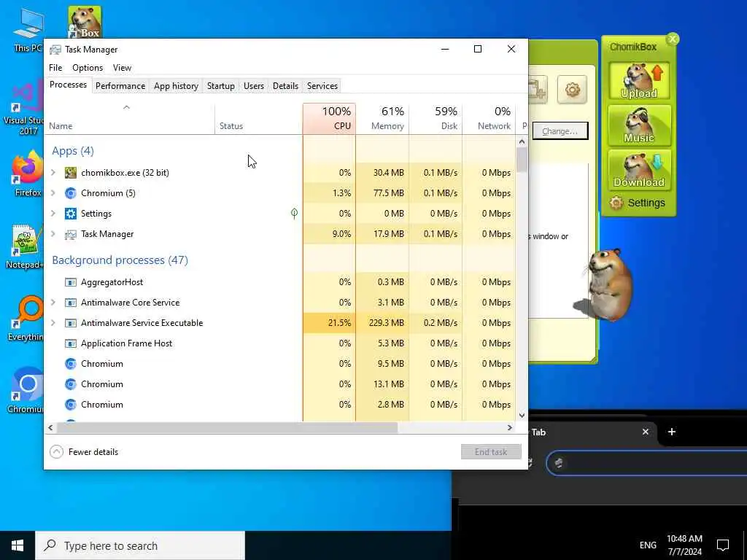Image resolution: width=747 pixels, height=560 pixels.
Task: Sort processes by Memory column
Action: click(382, 119)
